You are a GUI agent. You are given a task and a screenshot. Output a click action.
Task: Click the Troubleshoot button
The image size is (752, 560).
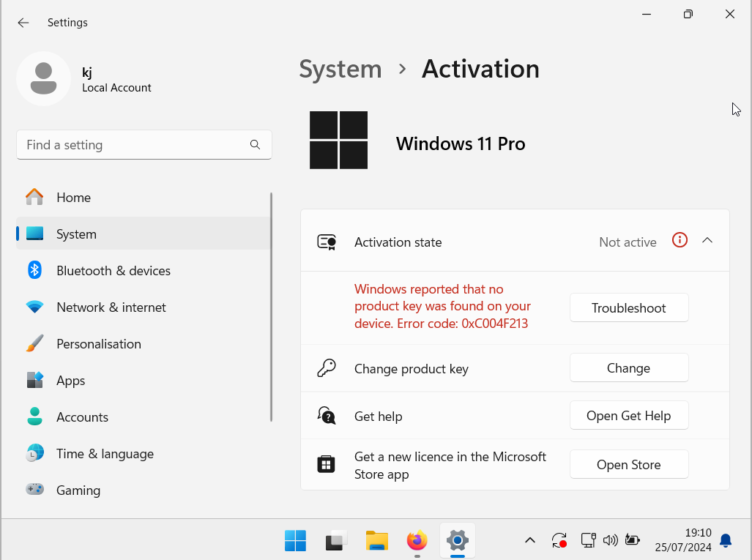click(629, 307)
